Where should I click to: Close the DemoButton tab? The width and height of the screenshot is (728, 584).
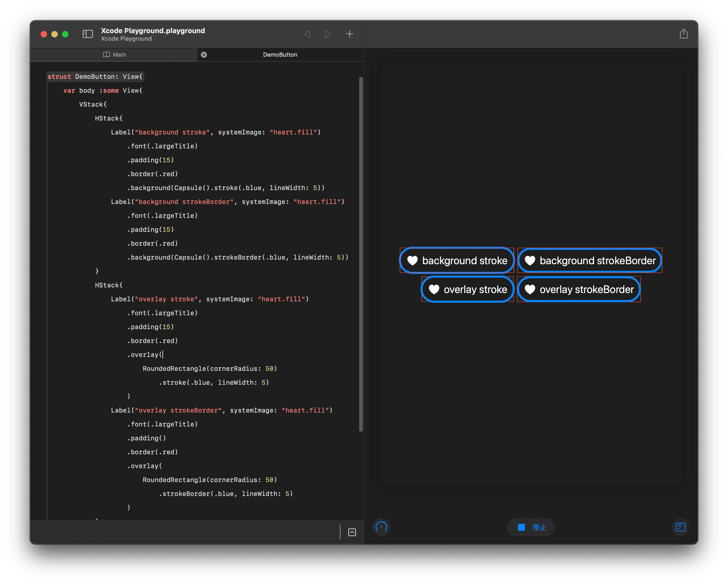pyautogui.click(x=204, y=54)
